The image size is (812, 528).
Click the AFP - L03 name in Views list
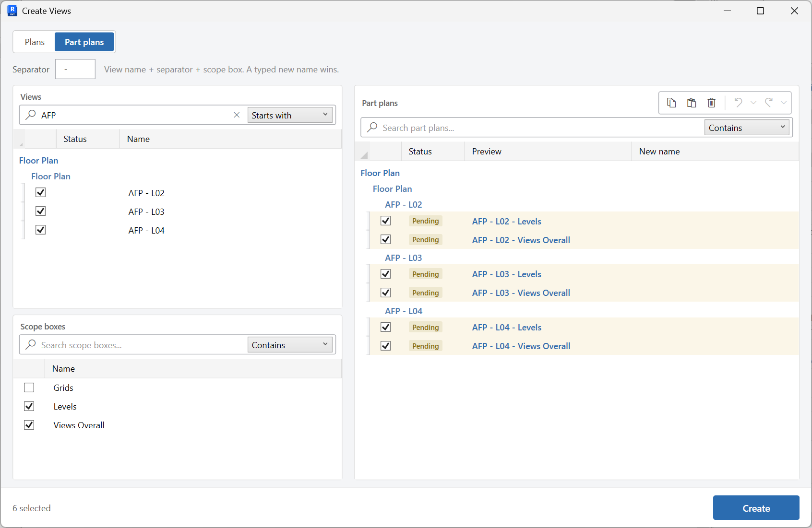(146, 212)
